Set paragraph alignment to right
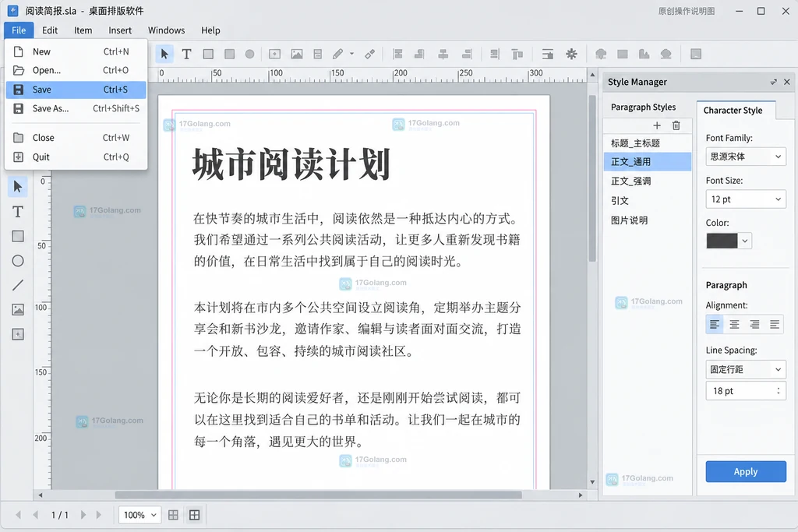Screen dimensions: 798x532 pyautogui.click(x=754, y=324)
